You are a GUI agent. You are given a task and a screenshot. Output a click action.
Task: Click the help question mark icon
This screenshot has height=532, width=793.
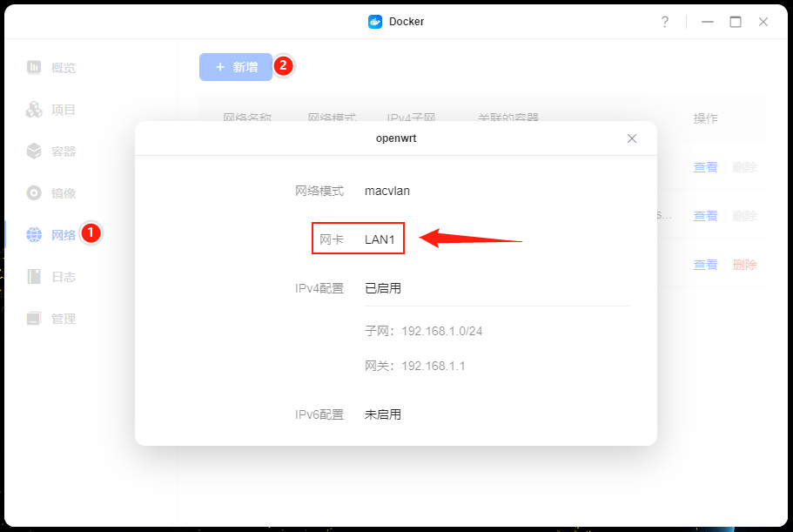point(664,22)
